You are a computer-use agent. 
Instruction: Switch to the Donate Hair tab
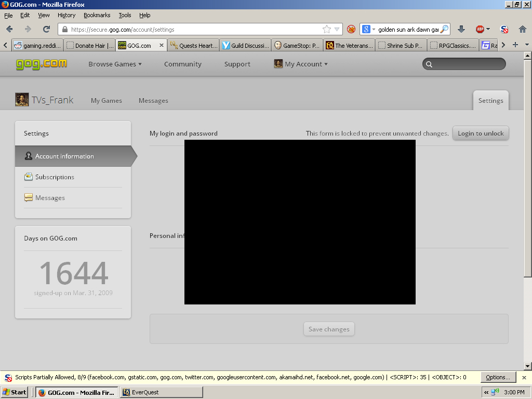(x=89, y=46)
